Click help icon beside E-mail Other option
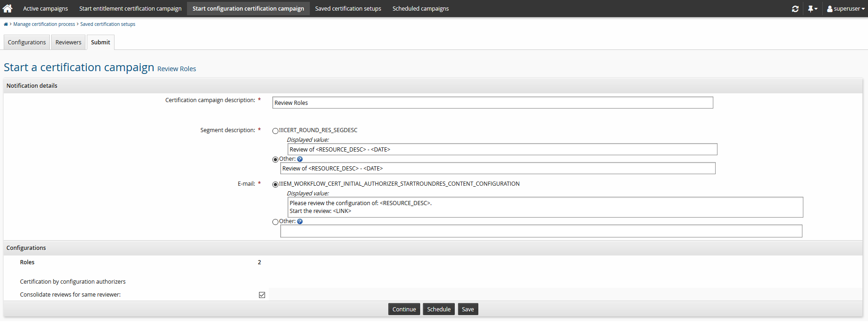Screen dimensions: 868x322 [x=300, y=222]
